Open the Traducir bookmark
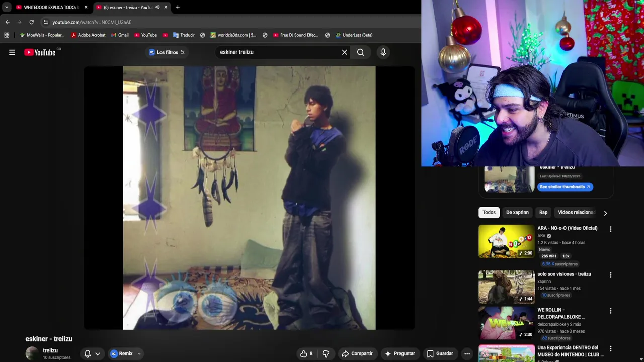Image resolution: width=644 pixels, height=362 pixels. [x=184, y=35]
